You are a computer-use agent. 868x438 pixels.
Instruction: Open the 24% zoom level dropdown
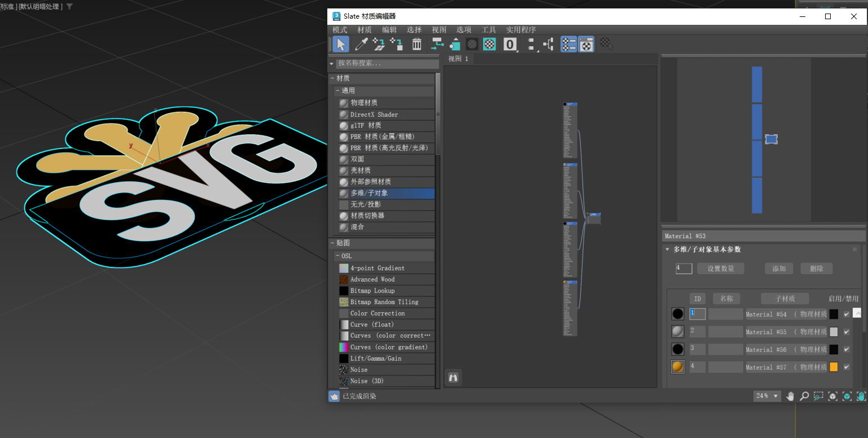click(767, 396)
